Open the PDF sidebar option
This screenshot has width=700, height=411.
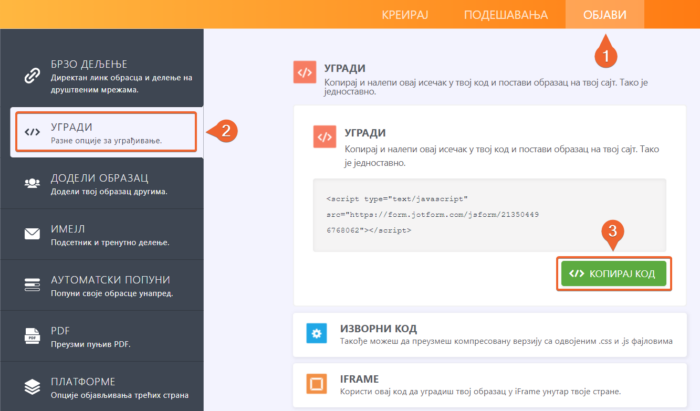(102, 336)
